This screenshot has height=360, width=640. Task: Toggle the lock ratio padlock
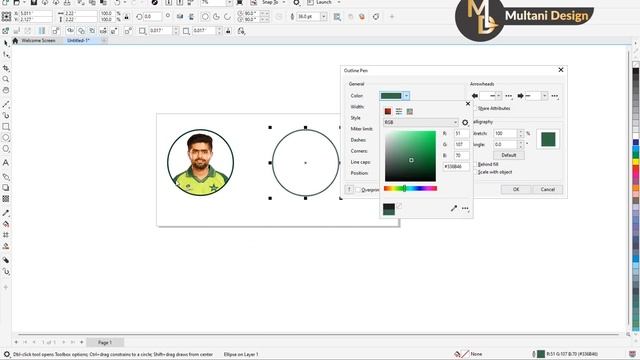point(127,17)
